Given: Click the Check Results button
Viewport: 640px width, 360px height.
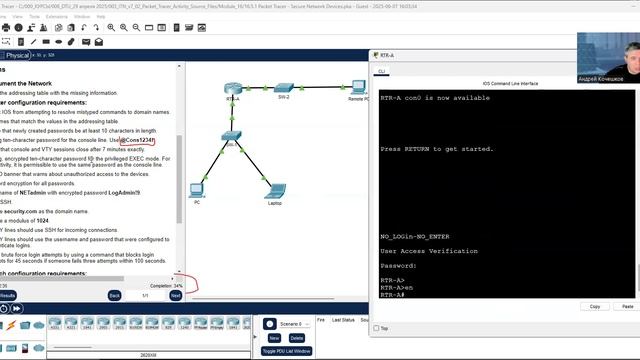Looking at the screenshot, I should [7, 296].
